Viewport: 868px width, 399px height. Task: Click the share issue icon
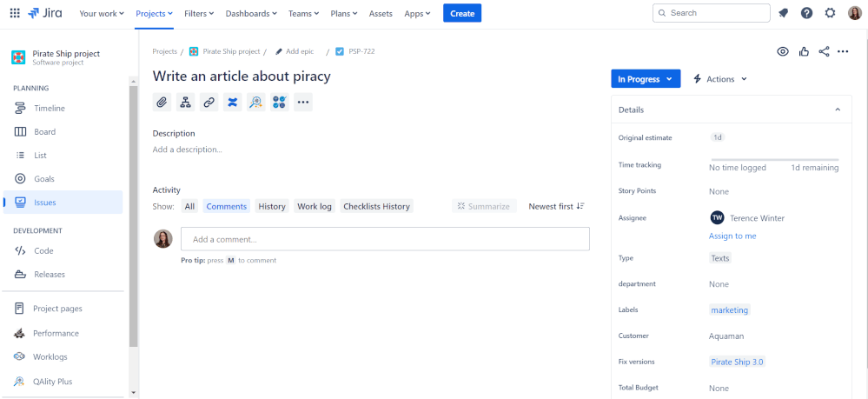coord(824,51)
